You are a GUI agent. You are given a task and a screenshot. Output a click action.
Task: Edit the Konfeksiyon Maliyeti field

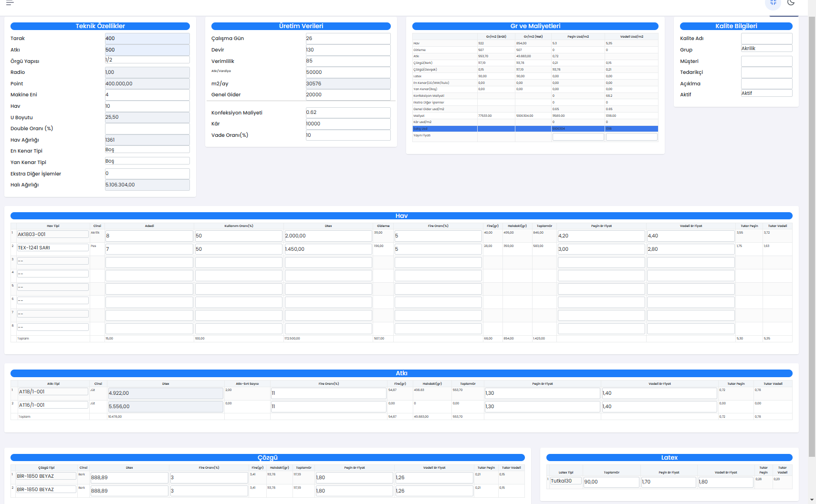pyautogui.click(x=348, y=113)
